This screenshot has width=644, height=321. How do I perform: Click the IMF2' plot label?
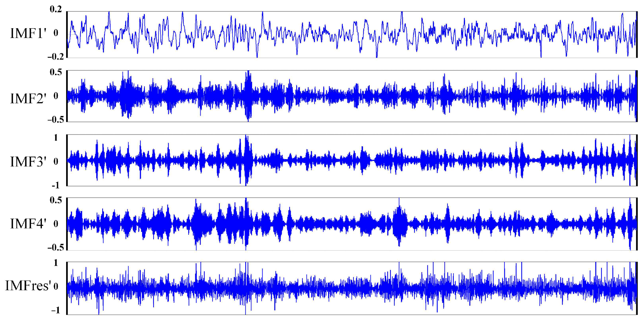coord(28,98)
